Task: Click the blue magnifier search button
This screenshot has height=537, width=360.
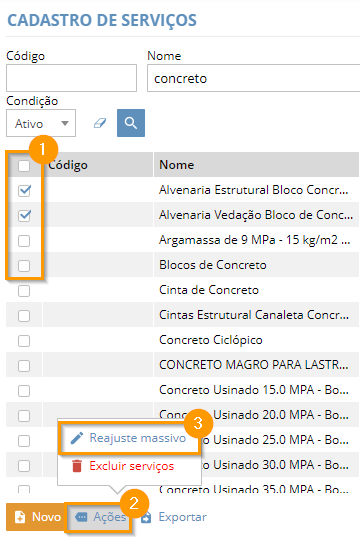Action: coord(131,123)
